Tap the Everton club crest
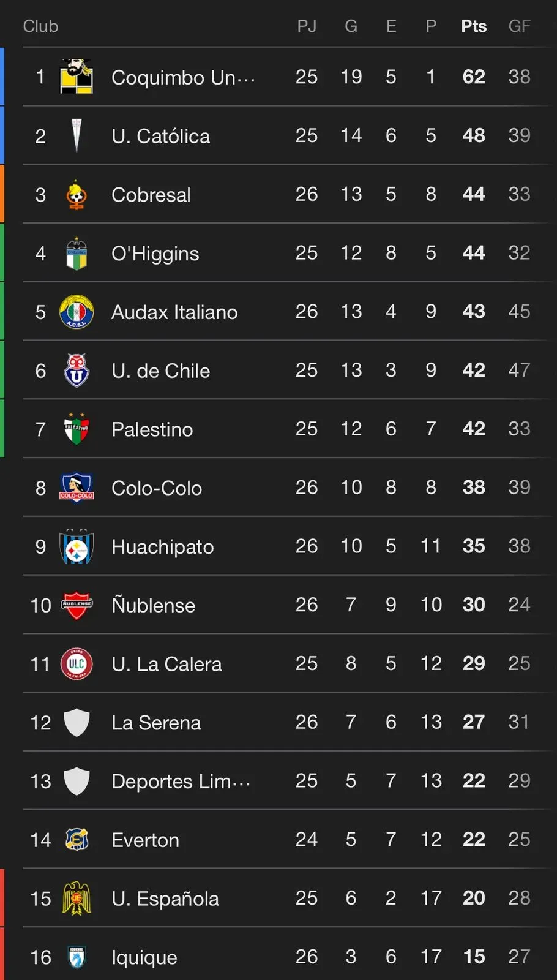Image resolution: width=557 pixels, height=980 pixels. click(77, 840)
